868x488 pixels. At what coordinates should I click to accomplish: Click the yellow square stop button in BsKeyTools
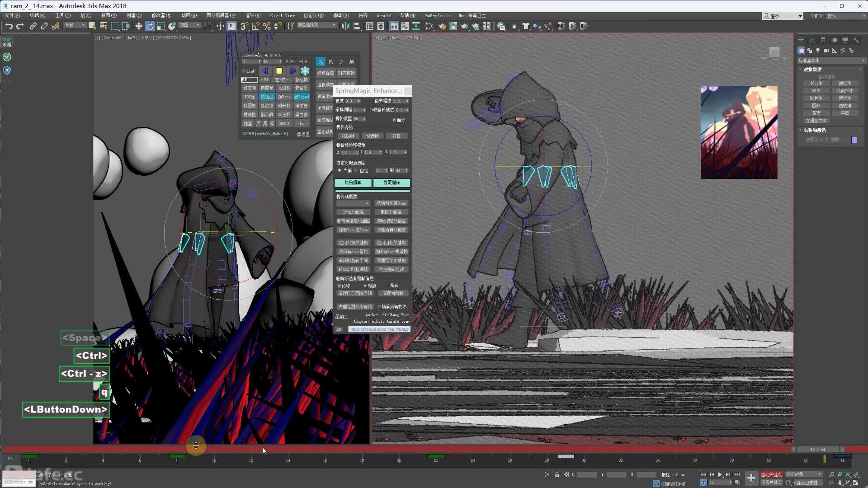point(279,71)
